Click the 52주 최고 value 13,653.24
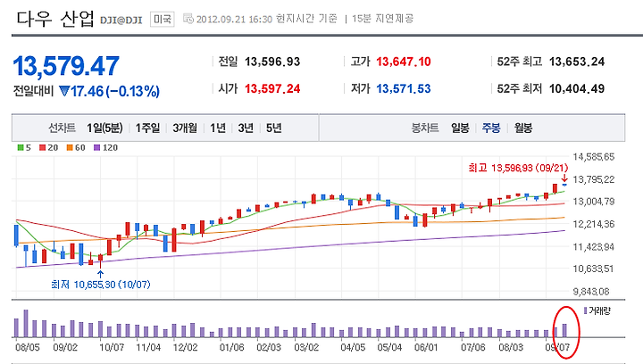The width and height of the screenshot is (643, 364). point(577,62)
